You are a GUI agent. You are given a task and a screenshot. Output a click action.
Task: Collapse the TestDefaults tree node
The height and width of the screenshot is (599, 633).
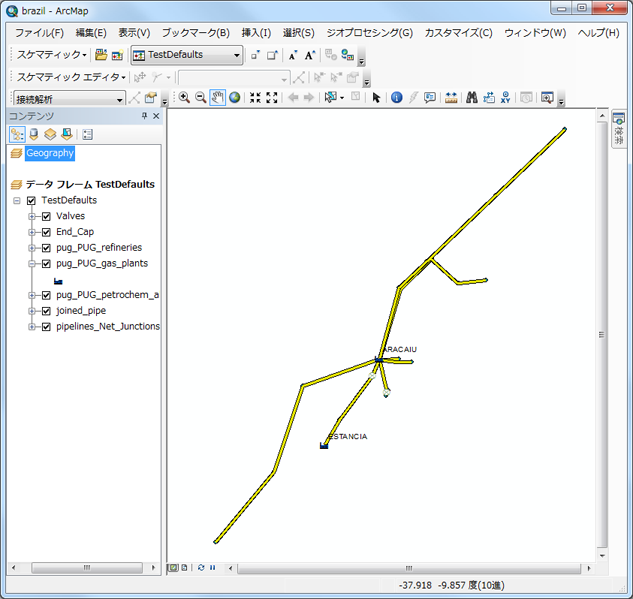click(17, 201)
